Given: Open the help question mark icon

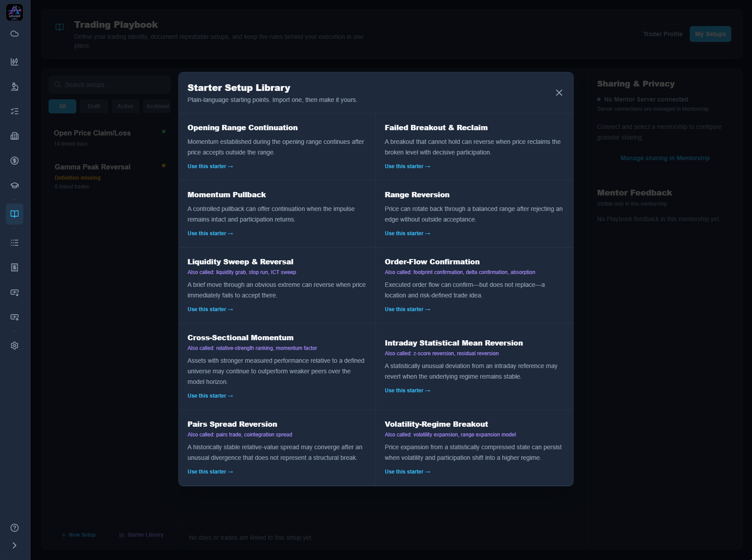Looking at the screenshot, I should tap(15, 528).
